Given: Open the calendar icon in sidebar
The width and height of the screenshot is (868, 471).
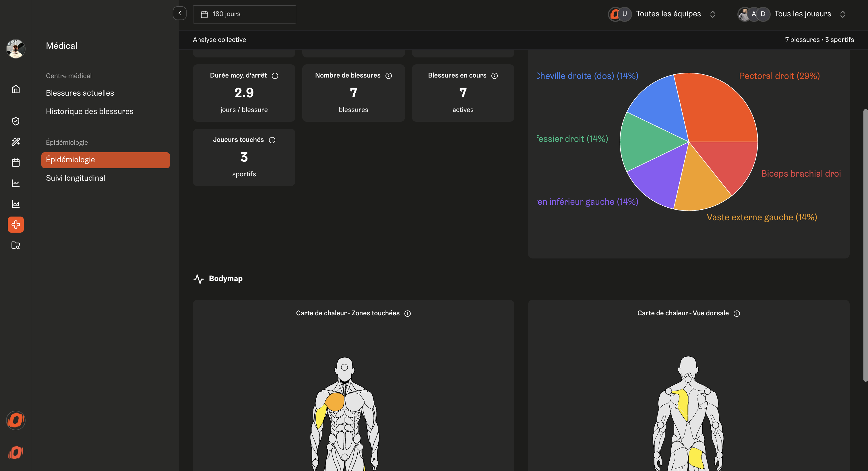Looking at the screenshot, I should coord(15,163).
